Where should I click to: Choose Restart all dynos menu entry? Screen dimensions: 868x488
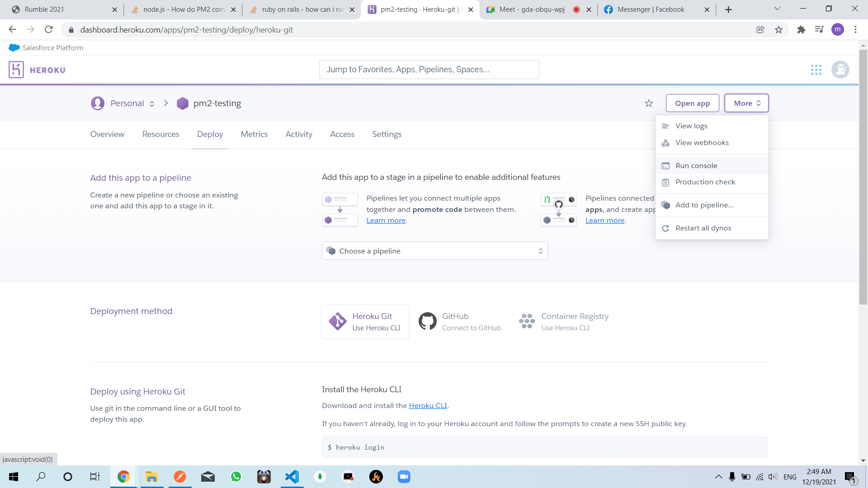703,228
